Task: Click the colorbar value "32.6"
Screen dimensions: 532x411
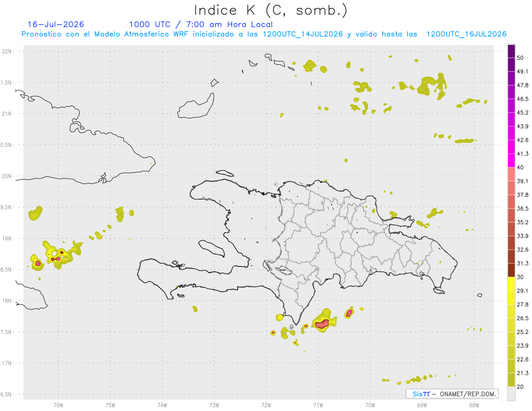Action: [523, 250]
